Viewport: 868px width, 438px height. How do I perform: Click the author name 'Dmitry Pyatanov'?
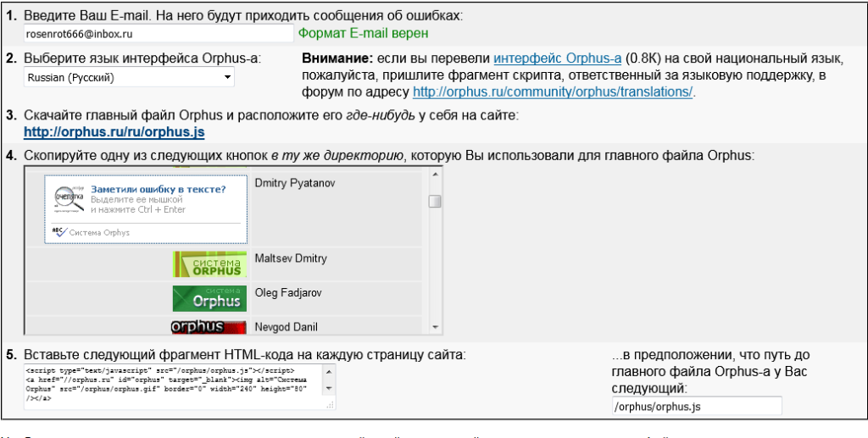pos(294,183)
